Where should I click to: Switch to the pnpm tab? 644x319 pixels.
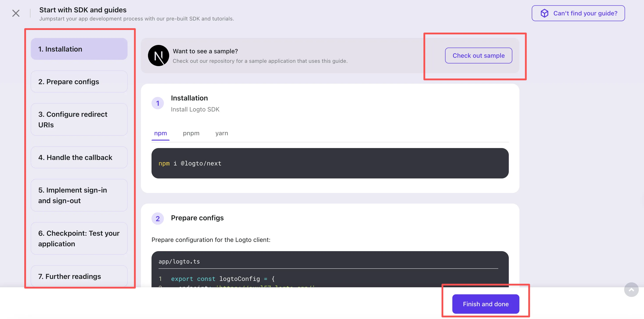coord(191,133)
